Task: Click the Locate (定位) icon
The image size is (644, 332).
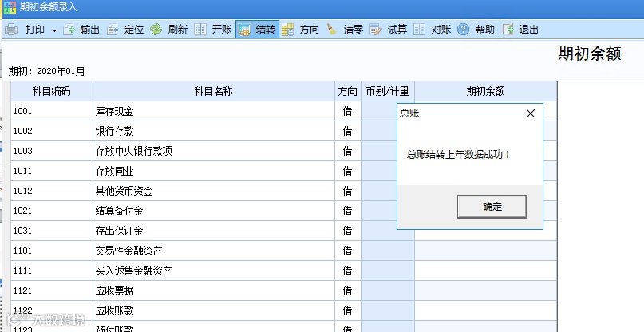Action: (x=113, y=30)
